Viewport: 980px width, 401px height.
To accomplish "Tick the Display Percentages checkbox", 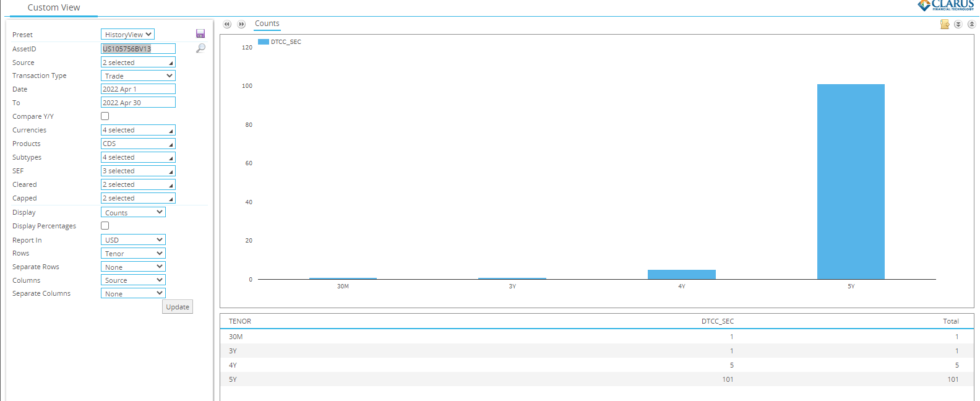I will tap(105, 226).
